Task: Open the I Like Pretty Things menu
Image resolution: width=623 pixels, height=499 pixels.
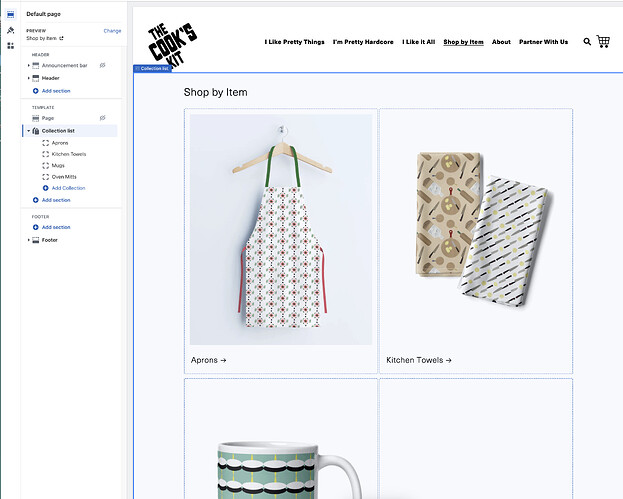Action: [x=294, y=42]
